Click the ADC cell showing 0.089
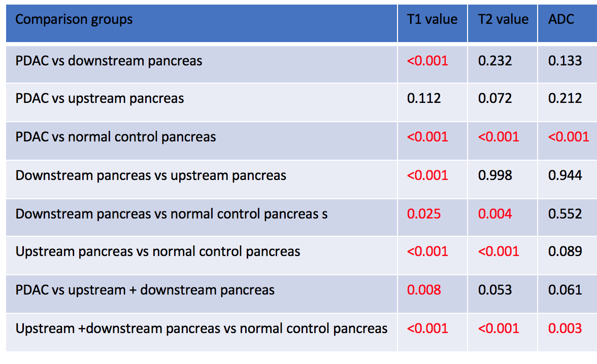Viewport: 597px width, 364px height. click(x=565, y=251)
